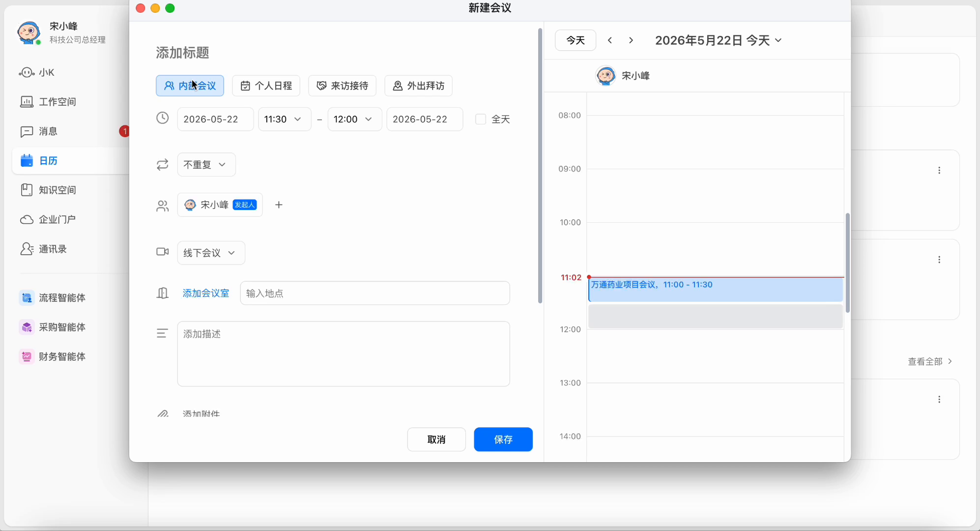
Task: Open the 11:30 start time dropdown
Action: 285,119
